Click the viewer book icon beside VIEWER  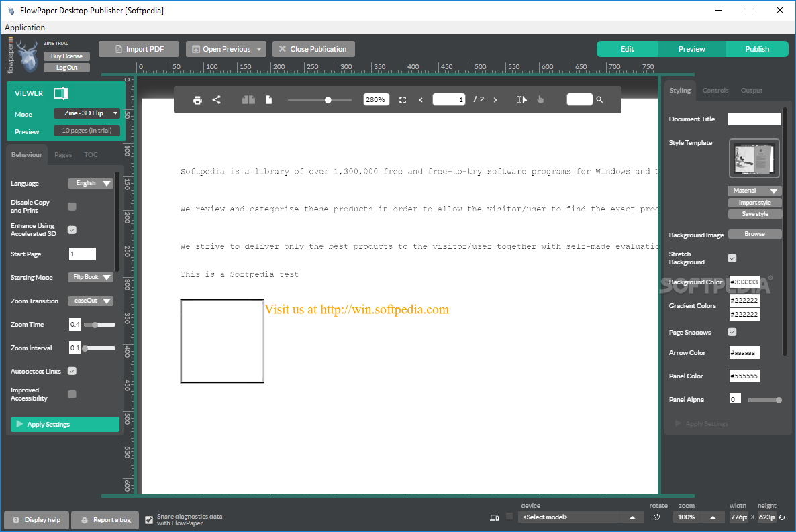pos(61,93)
